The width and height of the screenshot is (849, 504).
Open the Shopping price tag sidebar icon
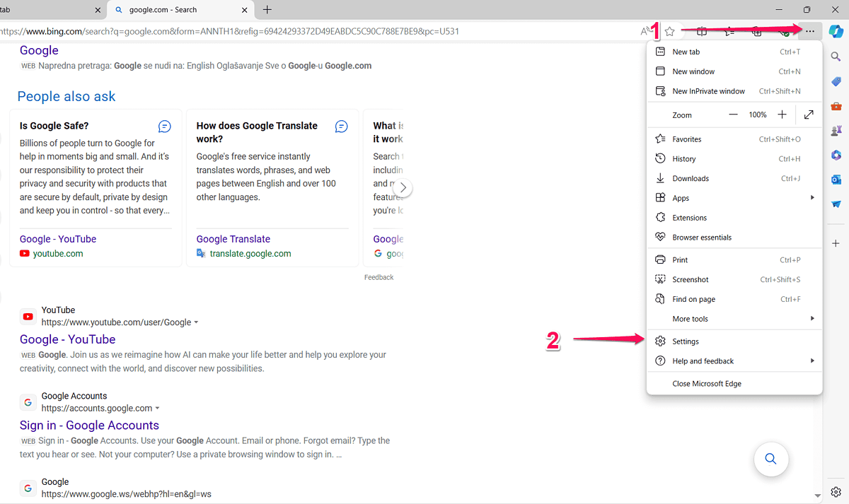pyautogui.click(x=836, y=82)
